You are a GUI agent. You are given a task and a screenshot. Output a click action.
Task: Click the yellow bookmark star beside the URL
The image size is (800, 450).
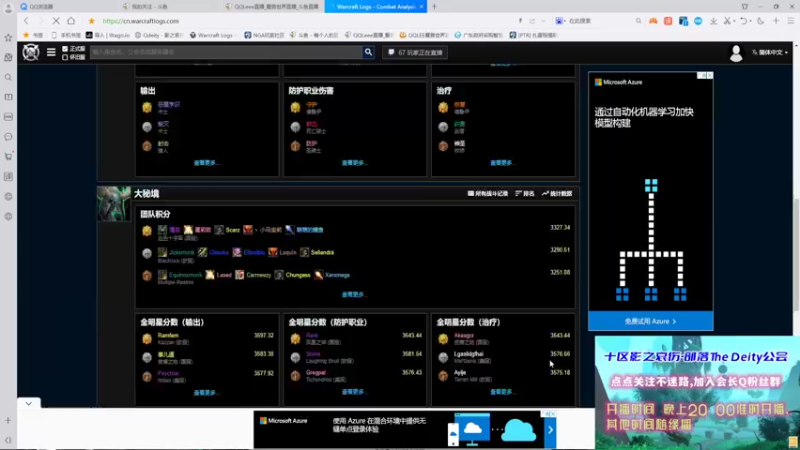click(x=91, y=21)
